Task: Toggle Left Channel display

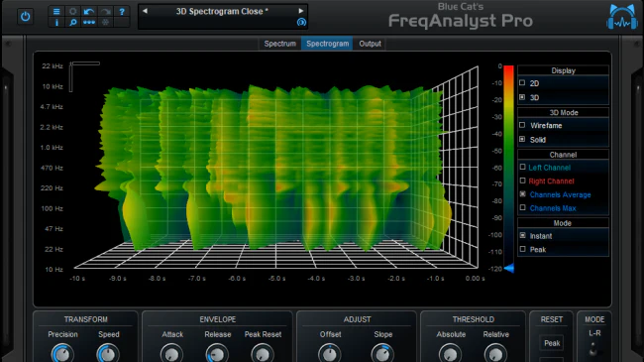Action: point(522,167)
